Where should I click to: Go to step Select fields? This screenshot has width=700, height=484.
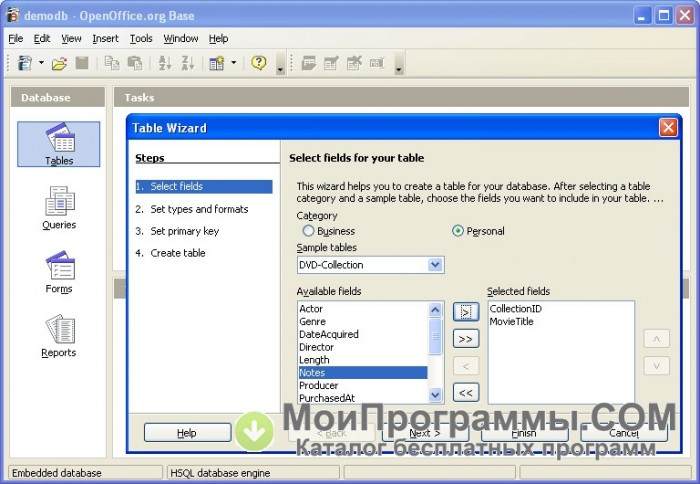tap(204, 186)
